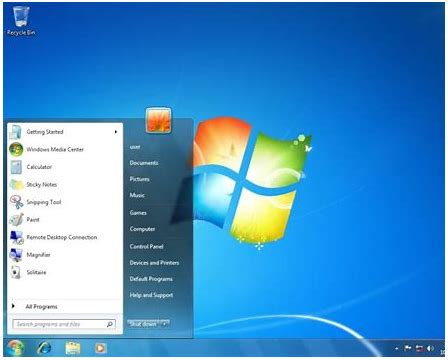Screen dimensions: 448x360
Task: Click the Getting Started icon in Start menu
Action: click(16, 132)
